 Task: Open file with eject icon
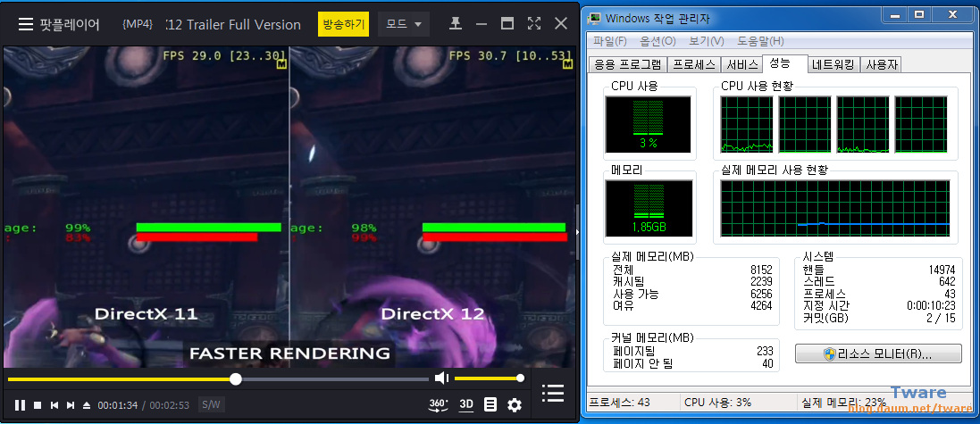click(x=87, y=405)
